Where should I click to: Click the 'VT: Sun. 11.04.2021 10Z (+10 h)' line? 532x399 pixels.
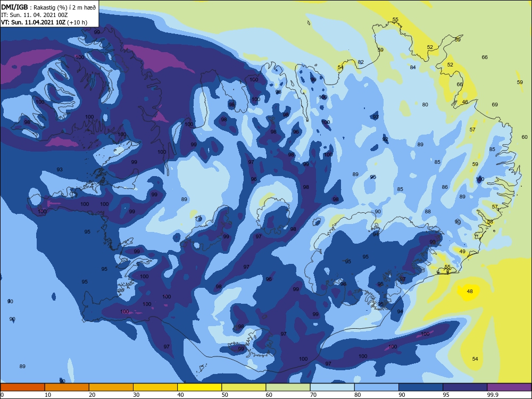tap(44, 22)
